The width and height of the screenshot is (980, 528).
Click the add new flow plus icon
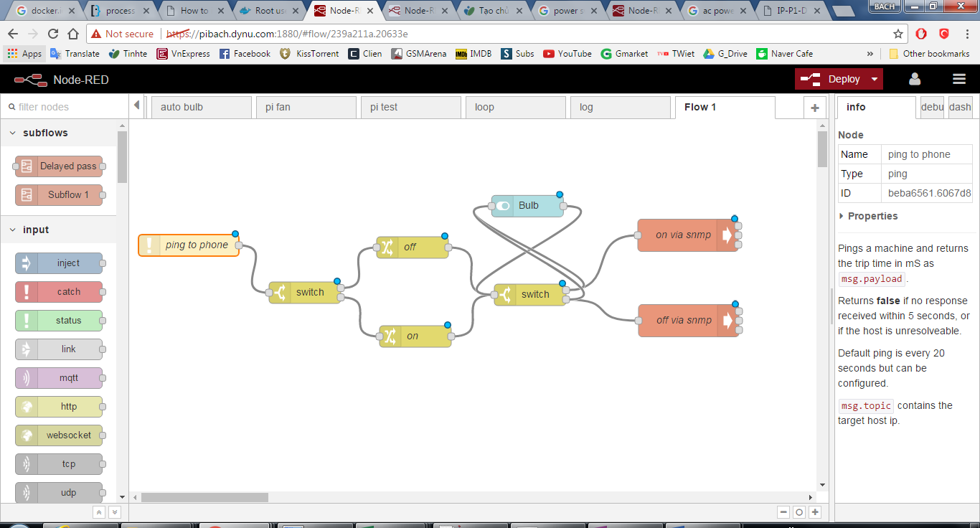(814, 108)
